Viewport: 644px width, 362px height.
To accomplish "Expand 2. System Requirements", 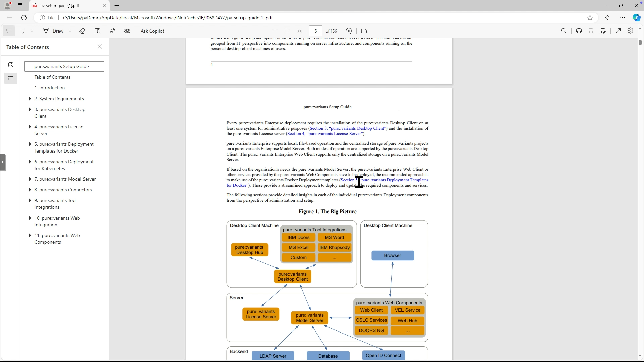I will click(x=30, y=99).
